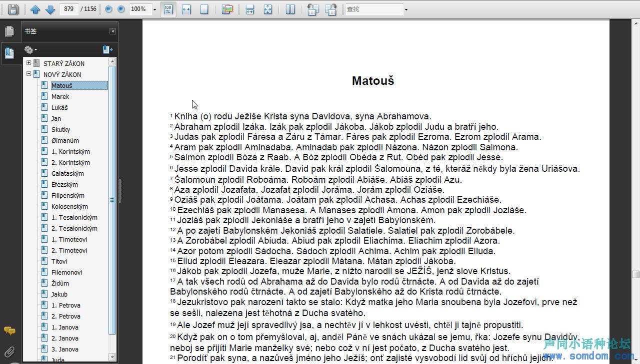Image resolution: width=640 pixels, height=364 pixels.
Task: Switch to full screen mode
Action: pyautogui.click(x=267, y=9)
